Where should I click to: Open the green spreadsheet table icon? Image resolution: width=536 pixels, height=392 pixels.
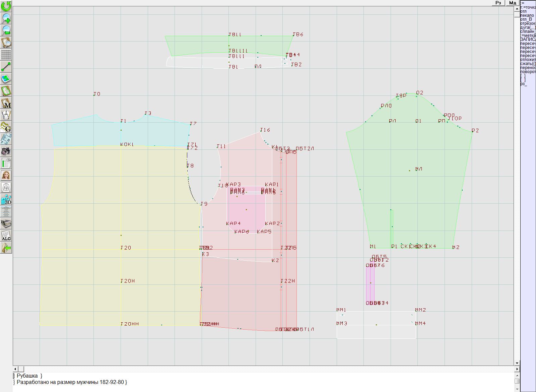(x=6, y=164)
